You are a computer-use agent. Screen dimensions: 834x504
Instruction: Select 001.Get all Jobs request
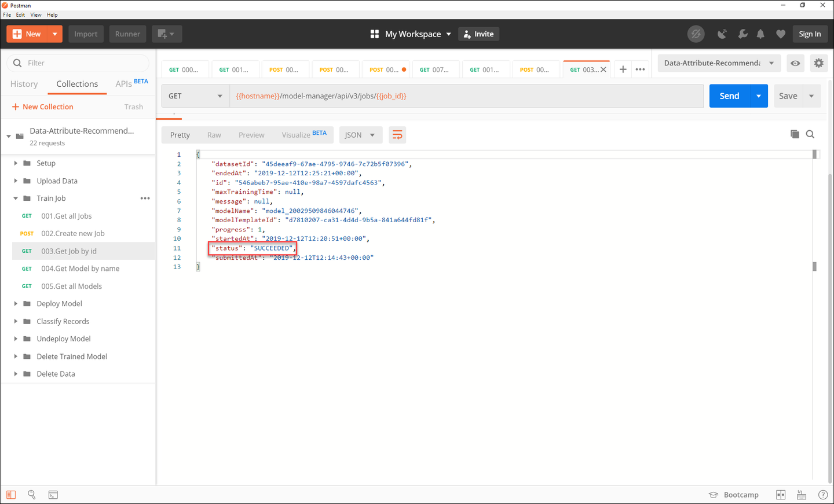click(83, 216)
